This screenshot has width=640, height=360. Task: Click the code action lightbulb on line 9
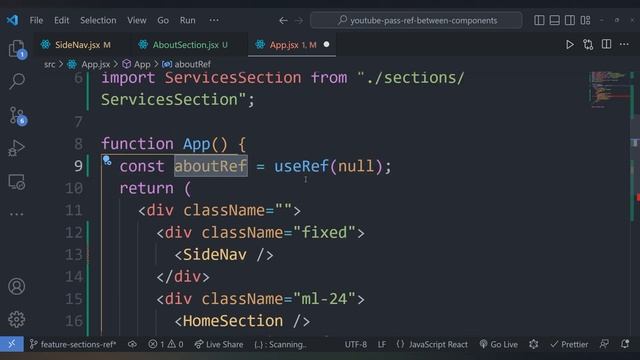(107, 160)
